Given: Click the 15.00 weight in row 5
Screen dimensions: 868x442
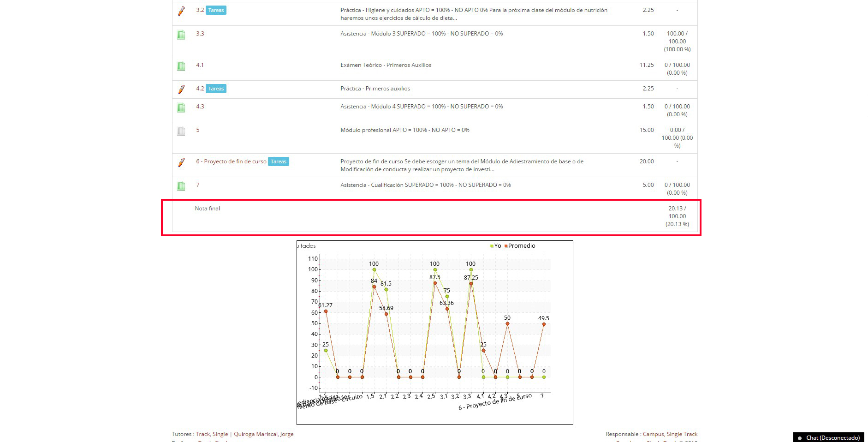Looking at the screenshot, I should click(x=647, y=130).
